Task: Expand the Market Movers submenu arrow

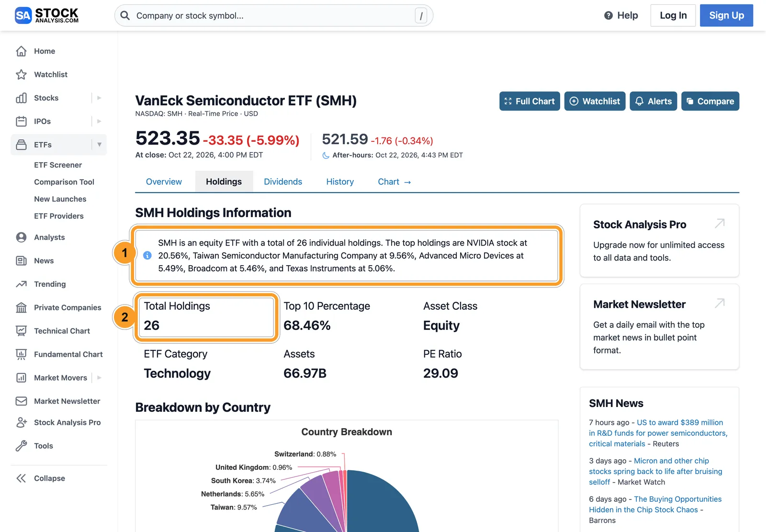Action: click(99, 378)
